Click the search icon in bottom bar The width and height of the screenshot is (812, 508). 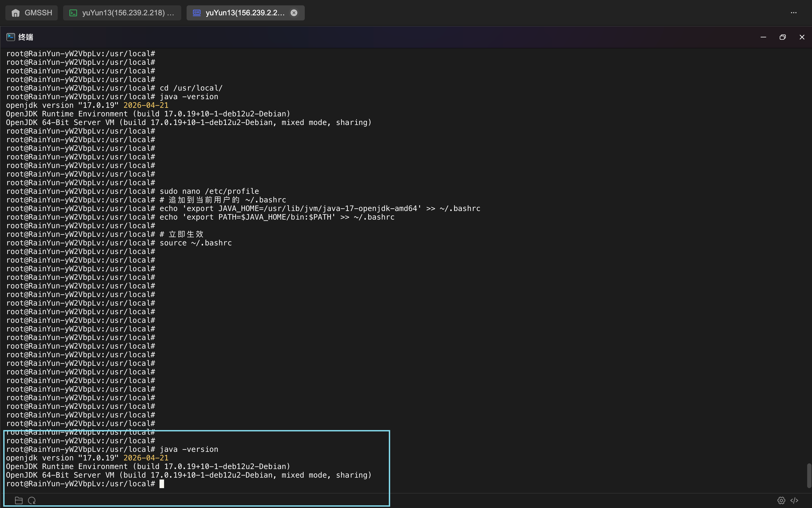[x=32, y=500]
